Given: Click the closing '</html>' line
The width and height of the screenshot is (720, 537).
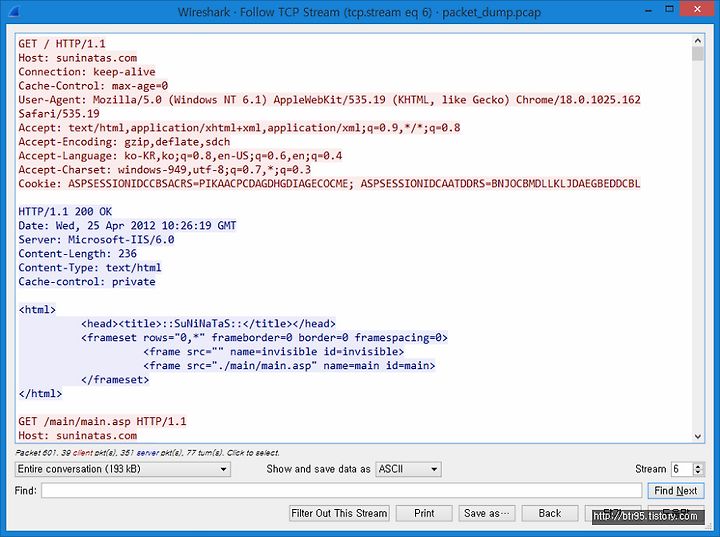Looking at the screenshot, I should tap(40, 394).
